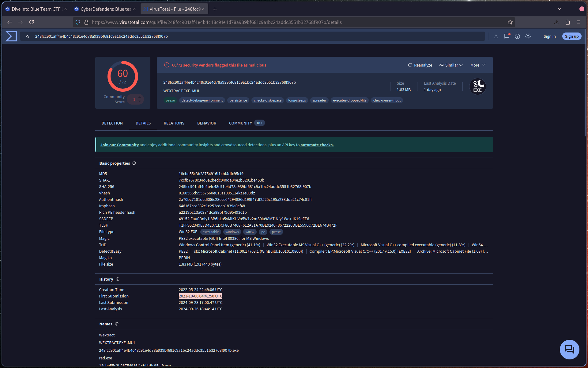588x368 pixels.
Task: Close the CyberDefenders tab
Action: click(x=134, y=9)
